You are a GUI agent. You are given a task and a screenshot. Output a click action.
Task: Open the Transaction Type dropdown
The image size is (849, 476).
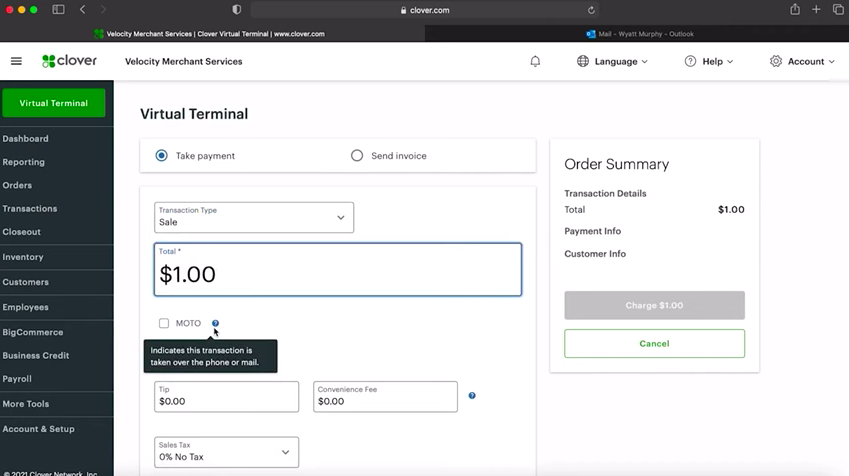[254, 218]
